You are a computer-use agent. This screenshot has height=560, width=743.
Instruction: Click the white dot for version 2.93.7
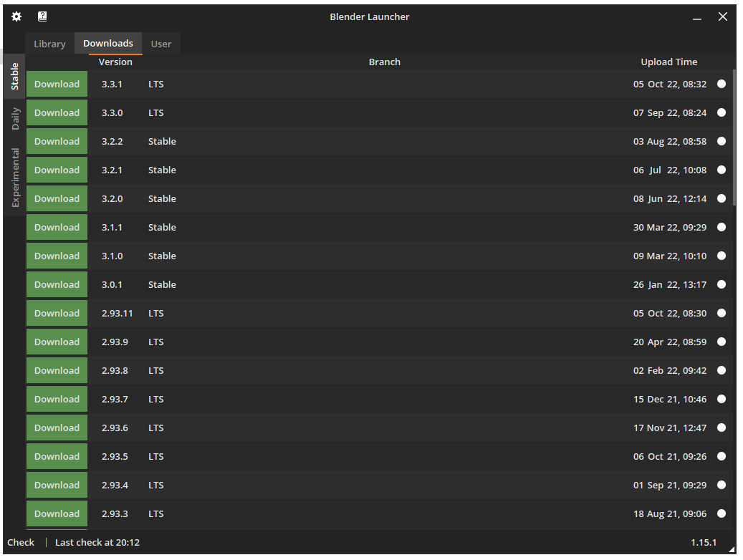point(722,400)
